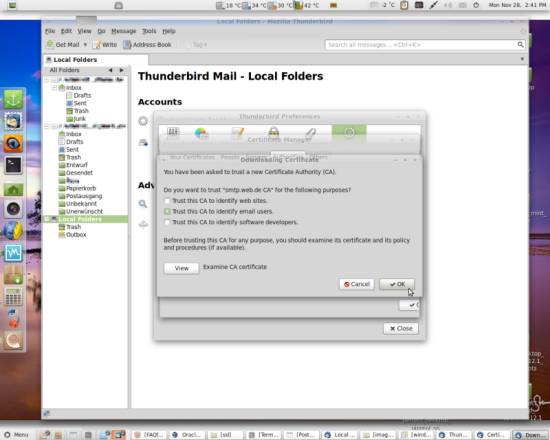Open the Message menu

pyautogui.click(x=123, y=31)
